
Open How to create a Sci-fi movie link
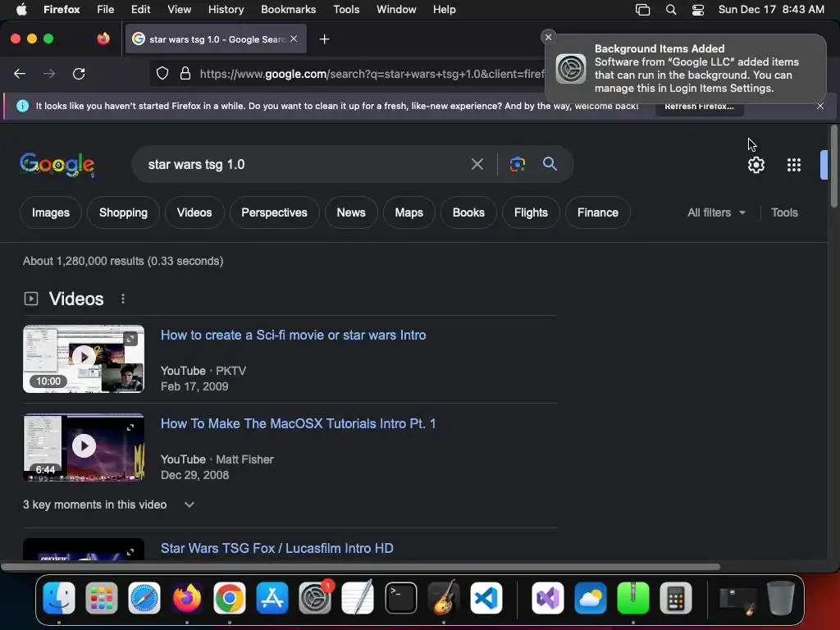(294, 335)
